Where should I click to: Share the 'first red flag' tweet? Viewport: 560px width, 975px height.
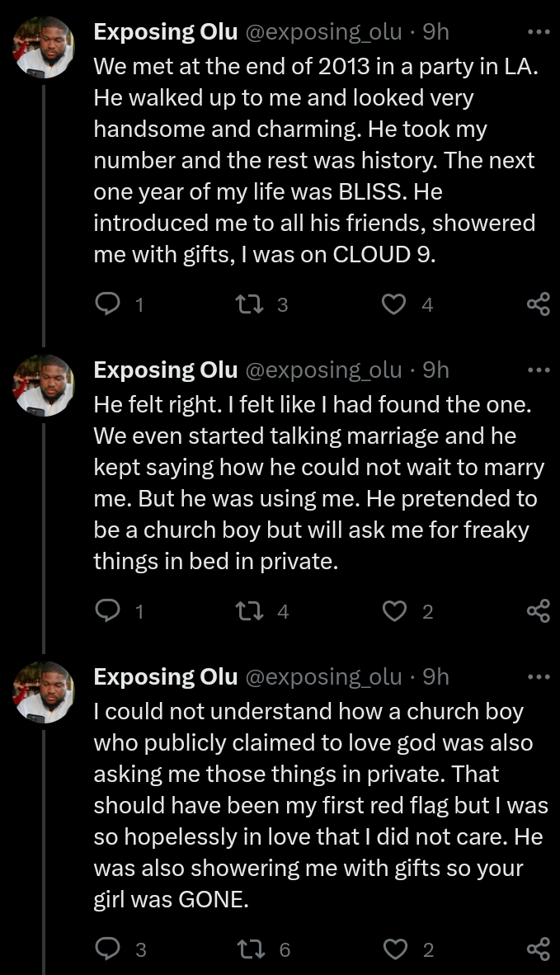538,949
